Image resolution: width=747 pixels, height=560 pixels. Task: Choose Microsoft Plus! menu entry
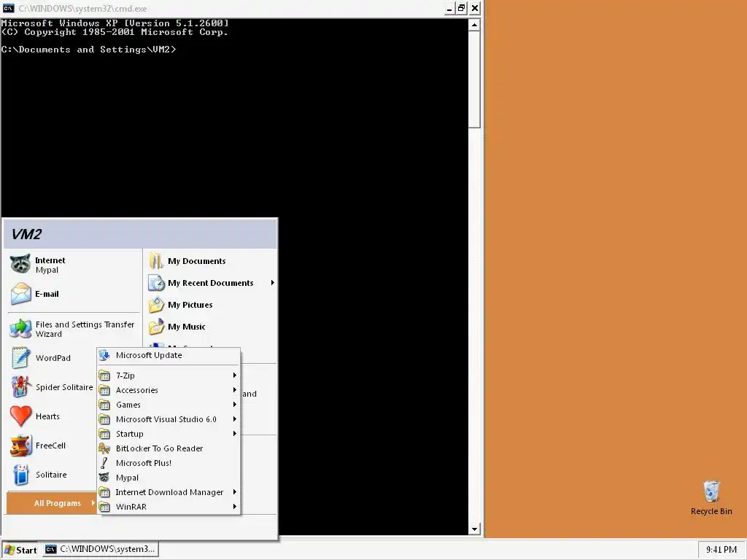tap(169, 463)
